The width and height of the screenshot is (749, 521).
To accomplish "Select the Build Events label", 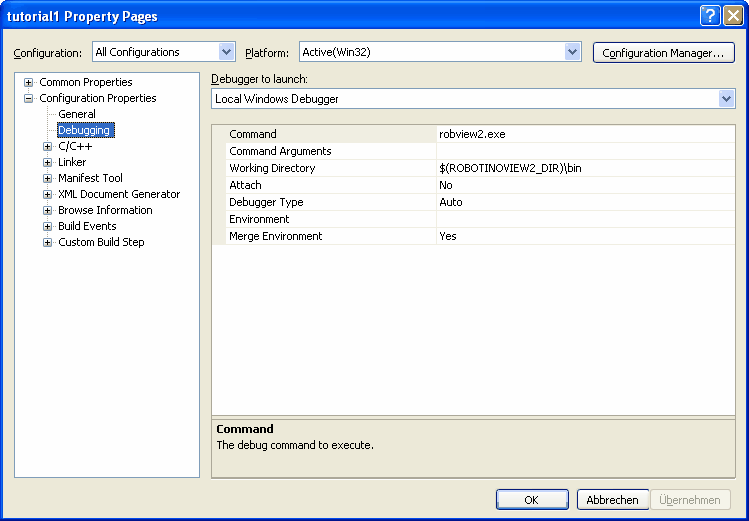I will pyautogui.click(x=87, y=226).
